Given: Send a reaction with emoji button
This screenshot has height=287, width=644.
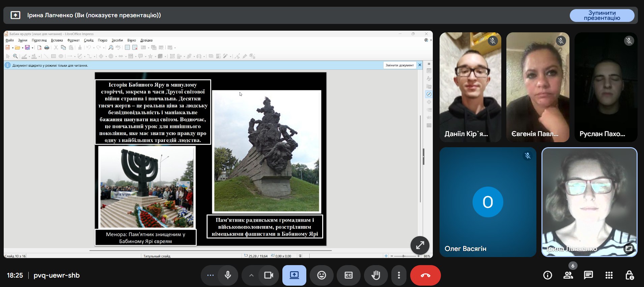Looking at the screenshot, I should click(321, 275).
